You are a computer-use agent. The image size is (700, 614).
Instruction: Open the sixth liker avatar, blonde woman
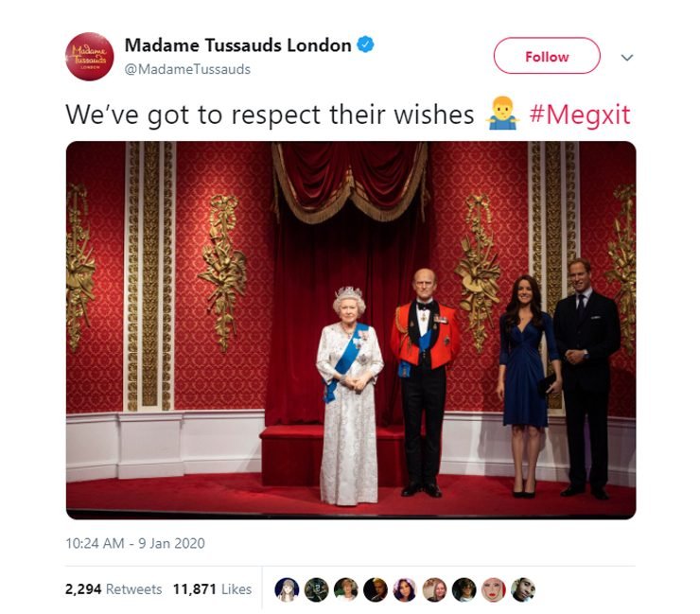click(434, 589)
